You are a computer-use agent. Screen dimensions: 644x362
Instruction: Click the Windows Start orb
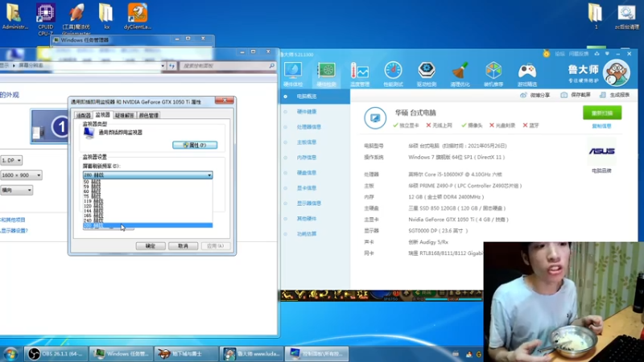(x=11, y=353)
